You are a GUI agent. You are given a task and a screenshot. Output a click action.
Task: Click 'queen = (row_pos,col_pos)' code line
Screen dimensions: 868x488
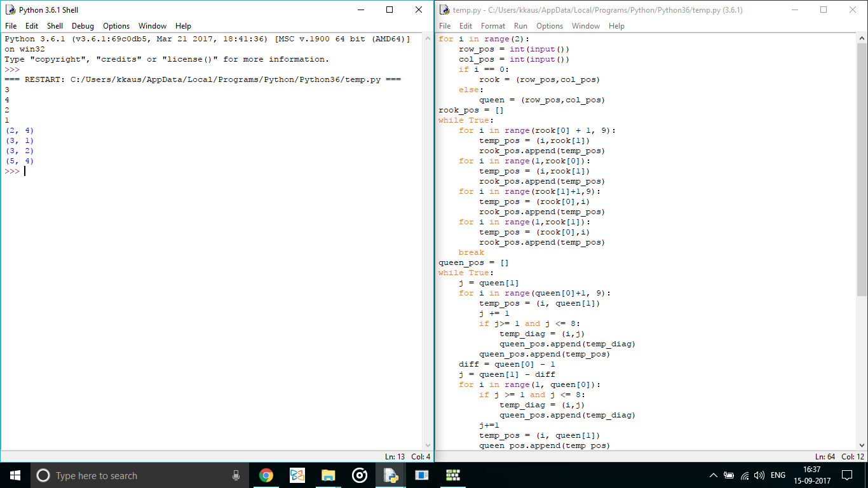point(542,100)
